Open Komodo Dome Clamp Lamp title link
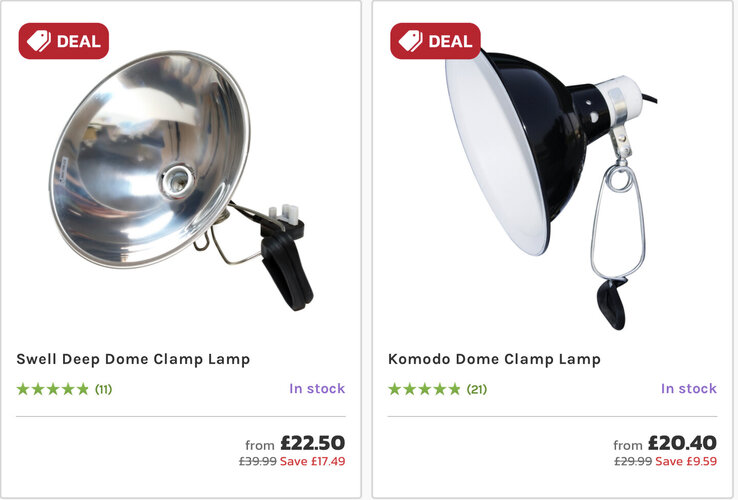 click(494, 359)
